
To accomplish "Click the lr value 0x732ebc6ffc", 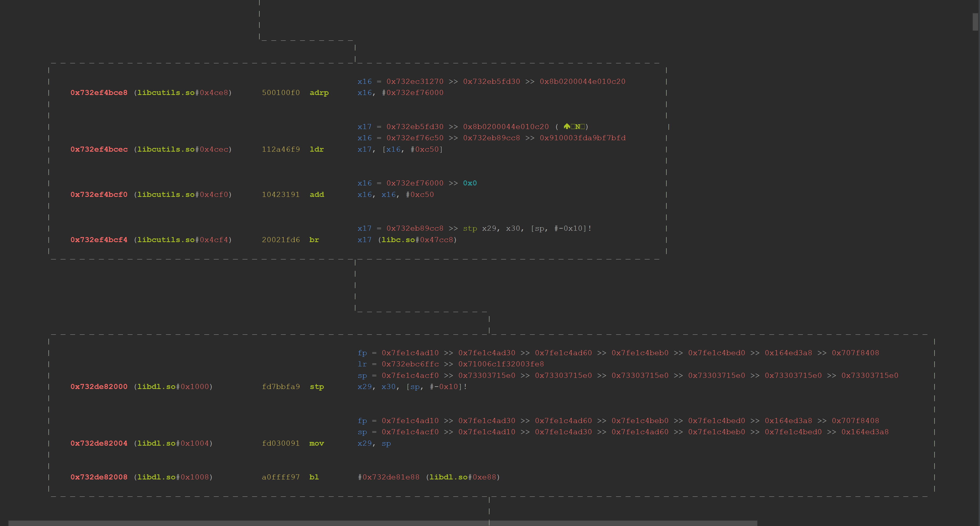I will [x=410, y=364].
